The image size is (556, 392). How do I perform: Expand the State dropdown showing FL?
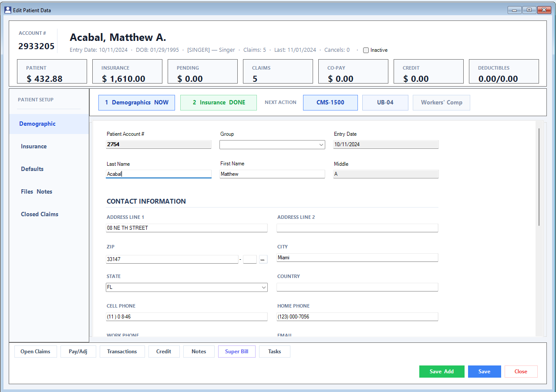[x=187, y=287]
